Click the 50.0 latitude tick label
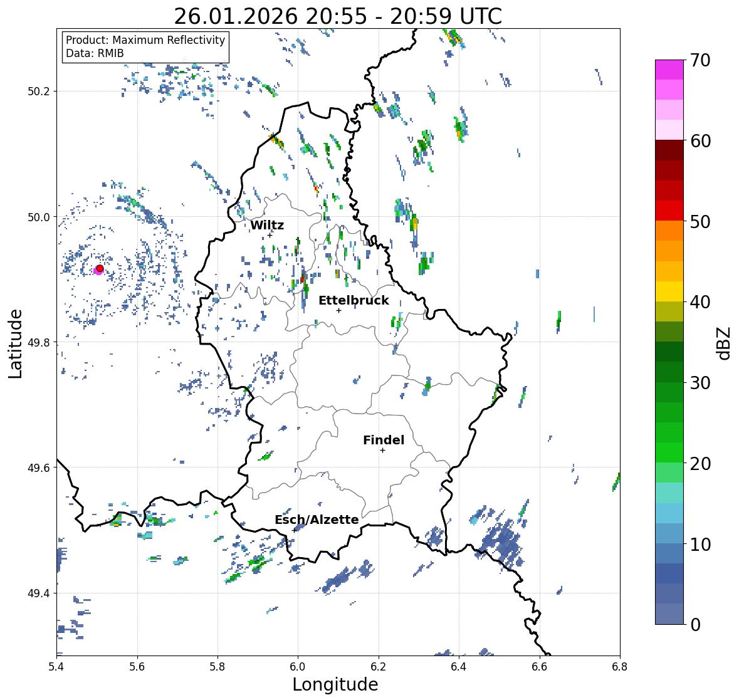 (x=39, y=217)
